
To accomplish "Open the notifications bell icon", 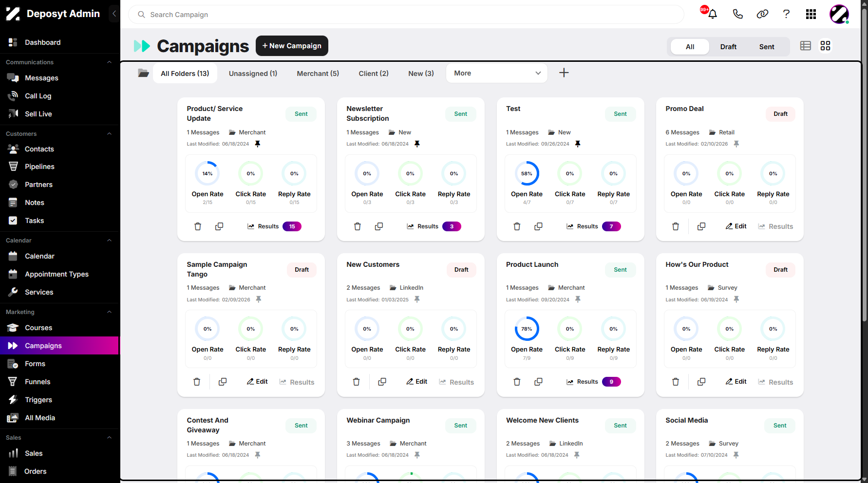I will pyautogui.click(x=713, y=14).
